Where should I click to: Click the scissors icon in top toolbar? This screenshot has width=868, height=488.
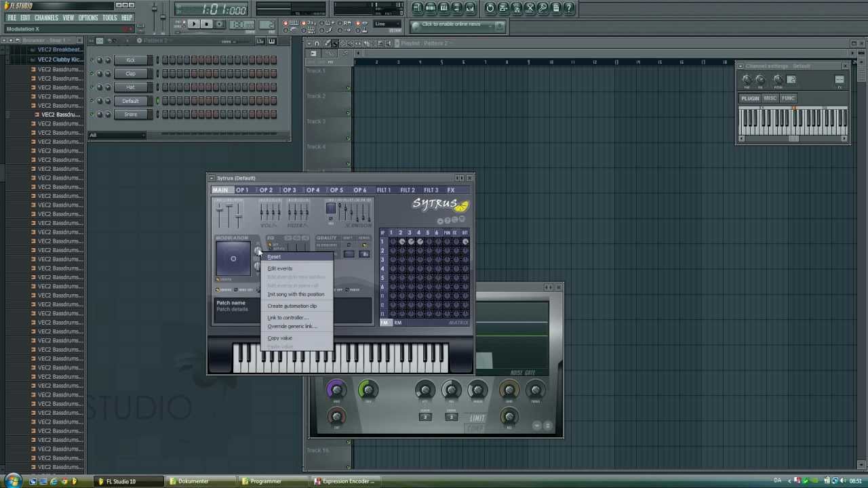tap(530, 8)
